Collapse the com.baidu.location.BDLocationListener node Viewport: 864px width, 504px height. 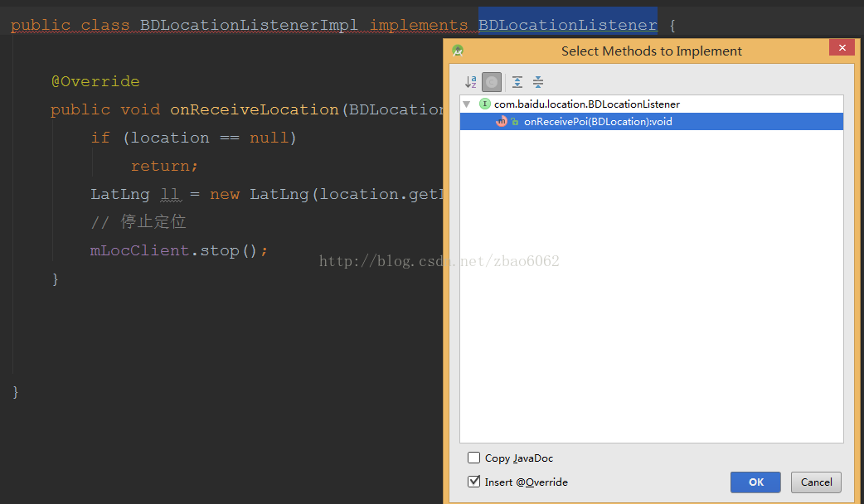[x=467, y=104]
